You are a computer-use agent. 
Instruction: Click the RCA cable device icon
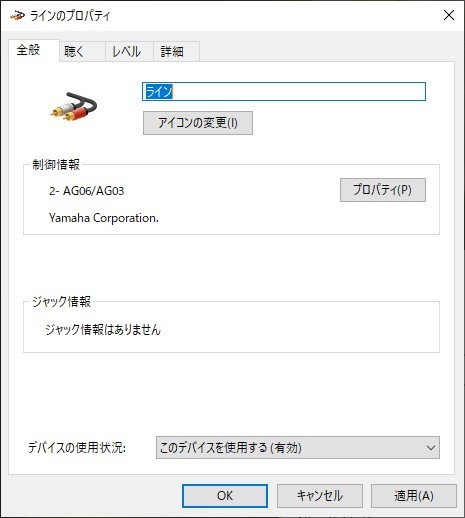(x=74, y=106)
